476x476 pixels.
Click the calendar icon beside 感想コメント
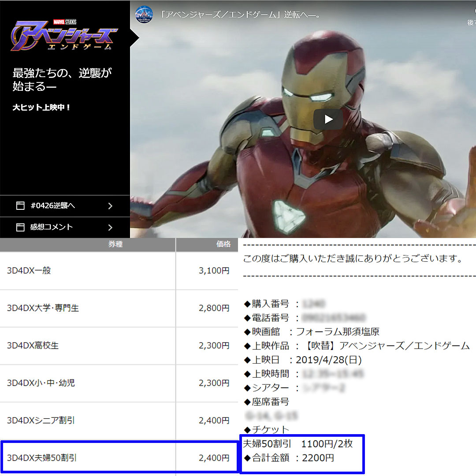pos(20,227)
